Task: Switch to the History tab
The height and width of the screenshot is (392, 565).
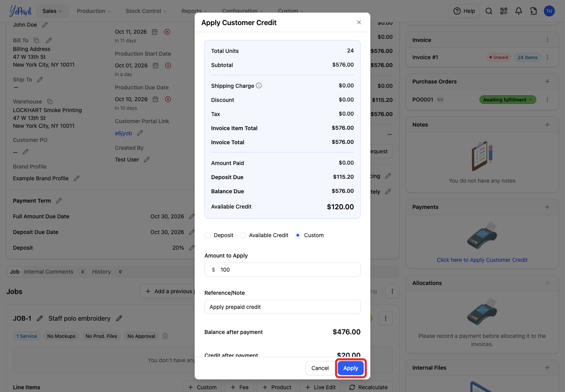Action: coord(102,272)
